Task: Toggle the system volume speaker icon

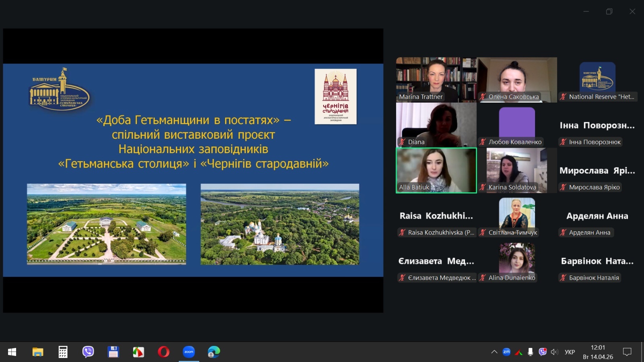Action: pyautogui.click(x=555, y=352)
